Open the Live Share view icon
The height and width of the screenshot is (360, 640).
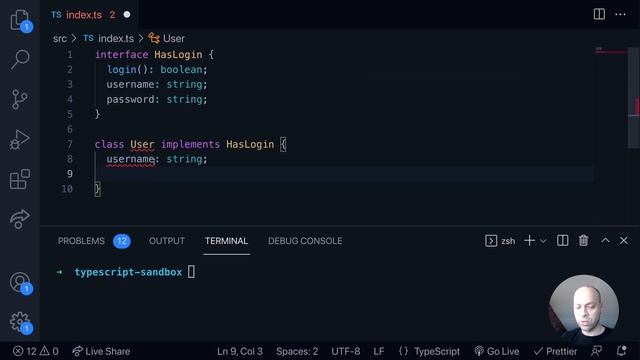pyautogui.click(x=20, y=219)
